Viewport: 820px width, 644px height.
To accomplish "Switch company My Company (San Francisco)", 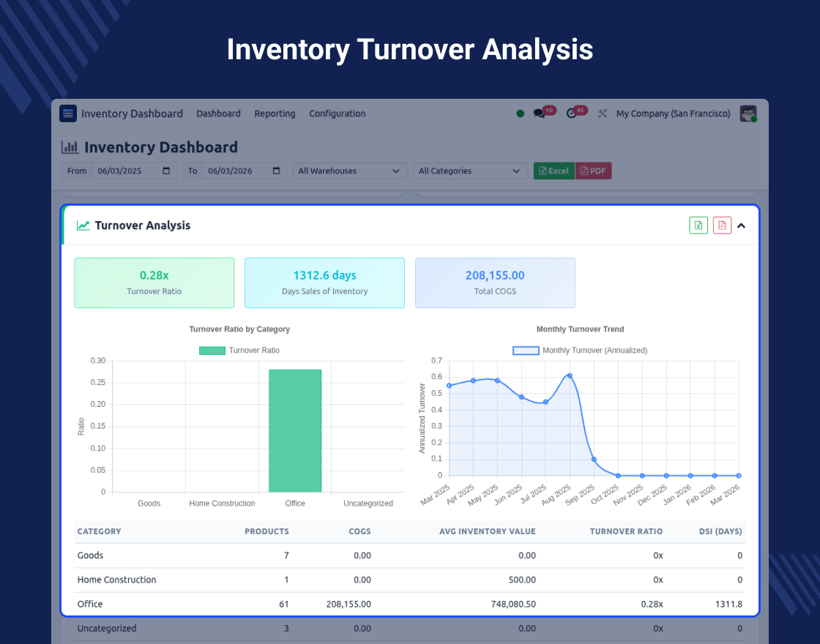I will click(673, 113).
